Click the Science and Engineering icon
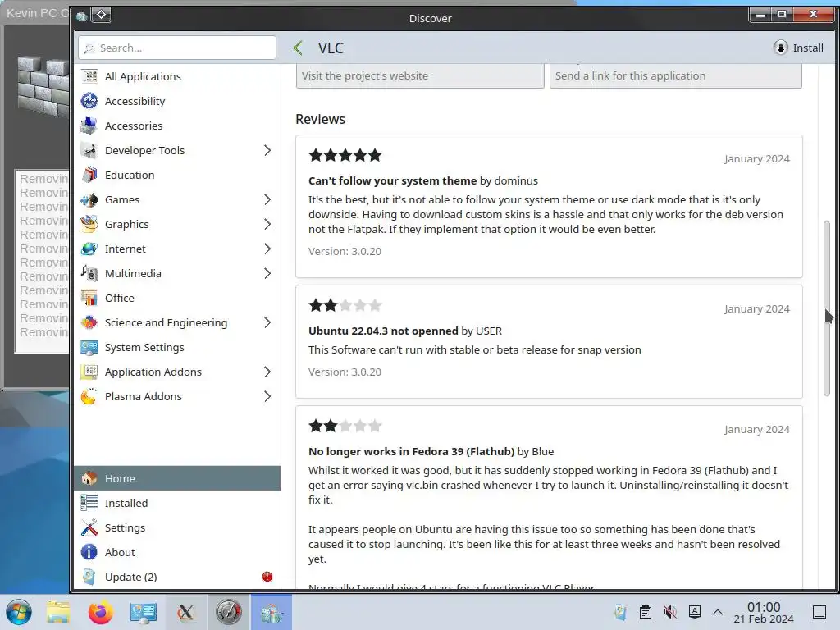Viewport: 840px width, 630px height. click(89, 323)
